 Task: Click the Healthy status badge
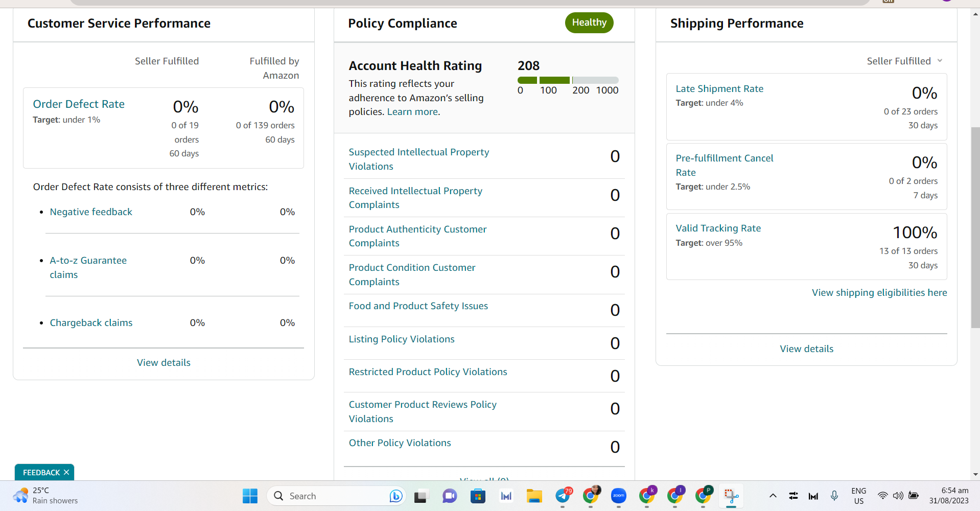(x=589, y=22)
